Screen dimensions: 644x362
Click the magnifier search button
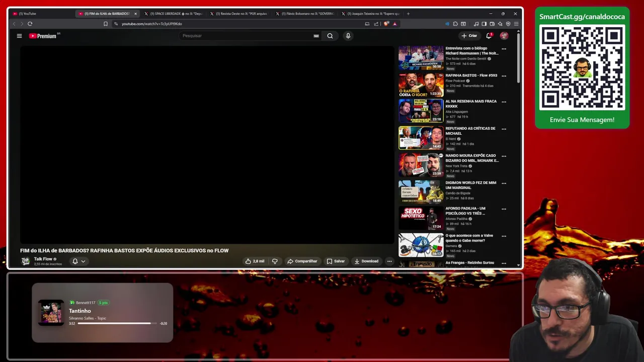[330, 36]
